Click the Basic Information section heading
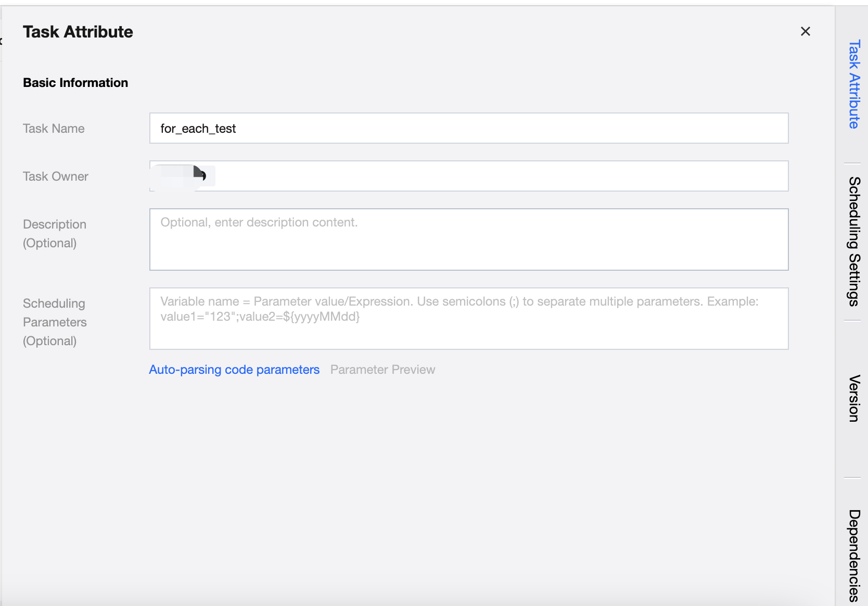 point(75,83)
